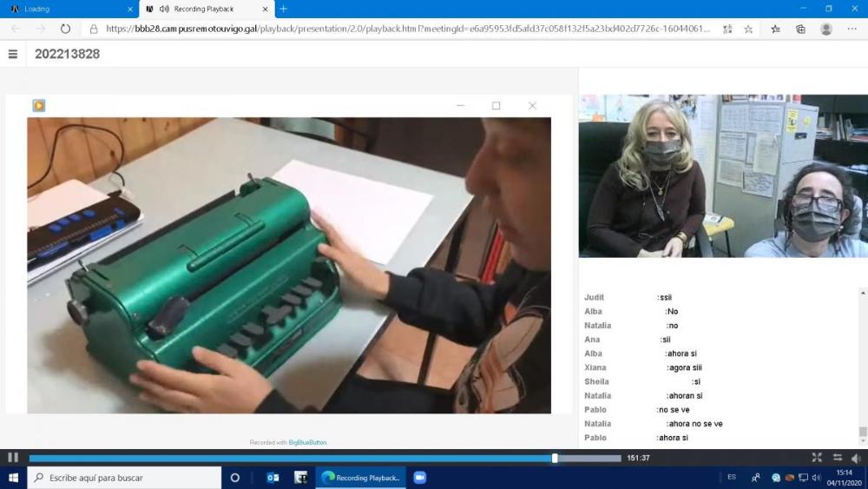Close the shared video player window
The height and width of the screenshot is (489, 868).
(532, 105)
